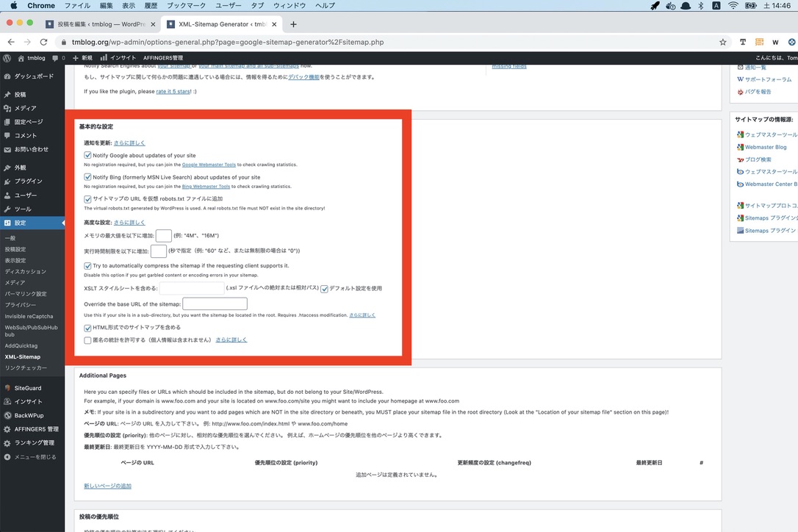Open バグを報告 link
The width and height of the screenshot is (798, 532).
point(758,92)
